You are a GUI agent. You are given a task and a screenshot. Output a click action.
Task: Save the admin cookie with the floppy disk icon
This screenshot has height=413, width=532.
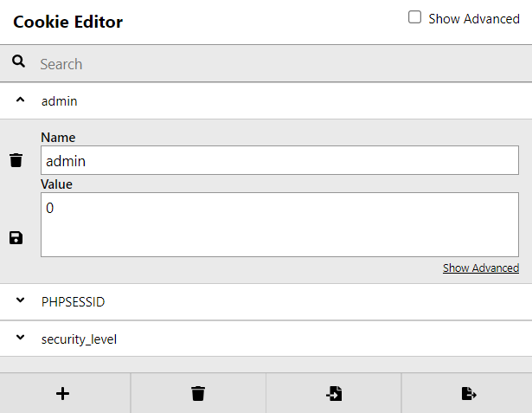pos(16,238)
